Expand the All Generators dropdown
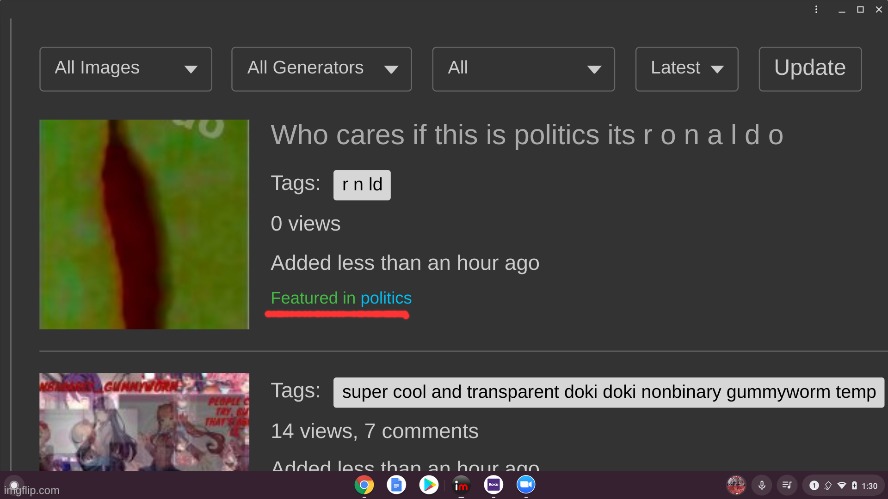Viewport: 888px width, 499px height. coord(322,69)
